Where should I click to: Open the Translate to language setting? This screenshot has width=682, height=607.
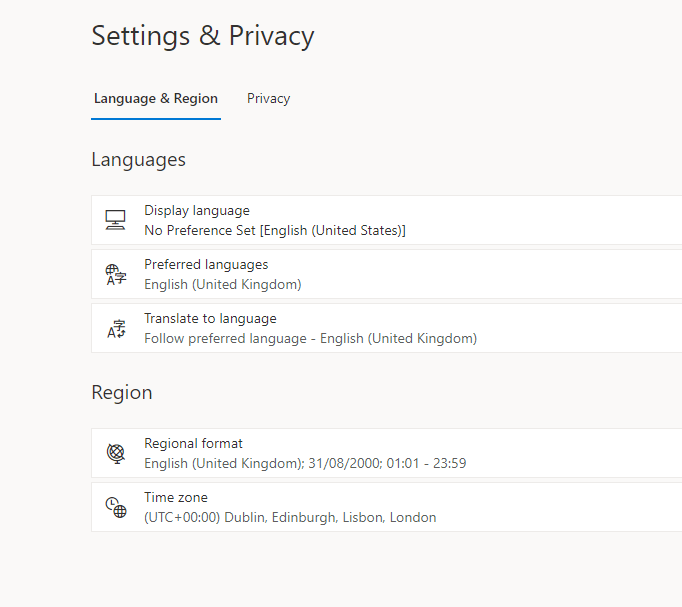(x=386, y=328)
